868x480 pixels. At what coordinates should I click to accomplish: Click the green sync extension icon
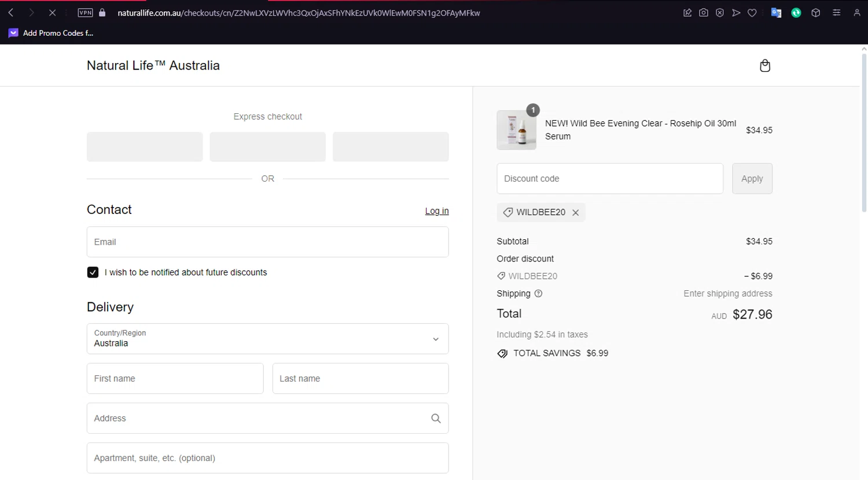[x=796, y=13]
